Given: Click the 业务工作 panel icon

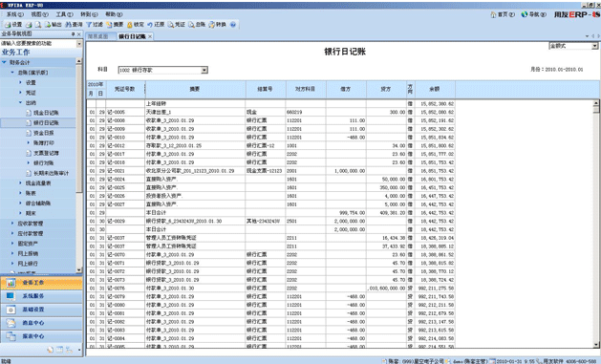Looking at the screenshot, I should 11,283.
